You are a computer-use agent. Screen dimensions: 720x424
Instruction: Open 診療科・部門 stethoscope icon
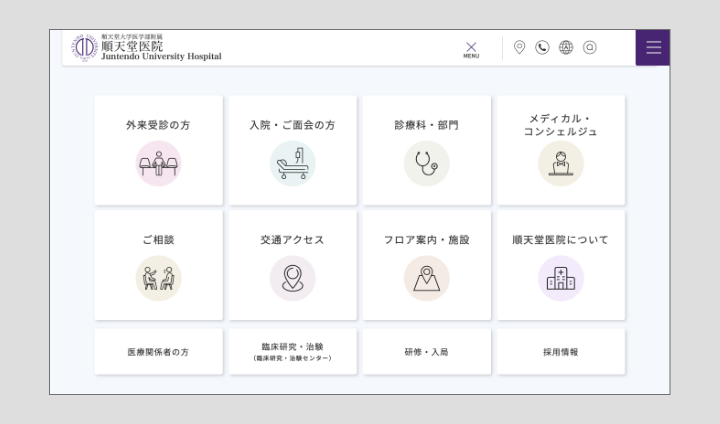(426, 163)
